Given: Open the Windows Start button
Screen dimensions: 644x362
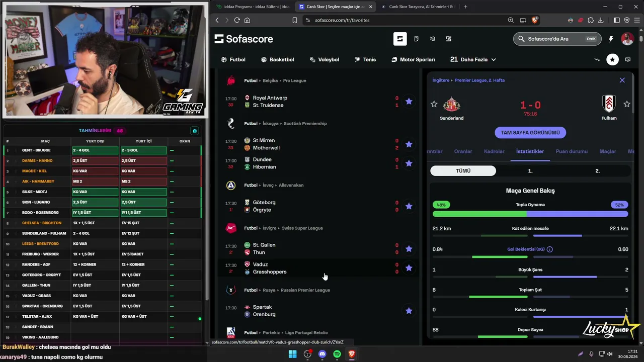Looking at the screenshot, I should tap(292, 354).
